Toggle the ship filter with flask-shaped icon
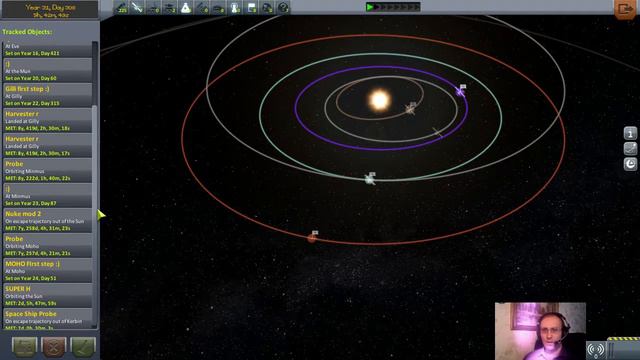Screen dimensions: 640x360 point(186,7)
